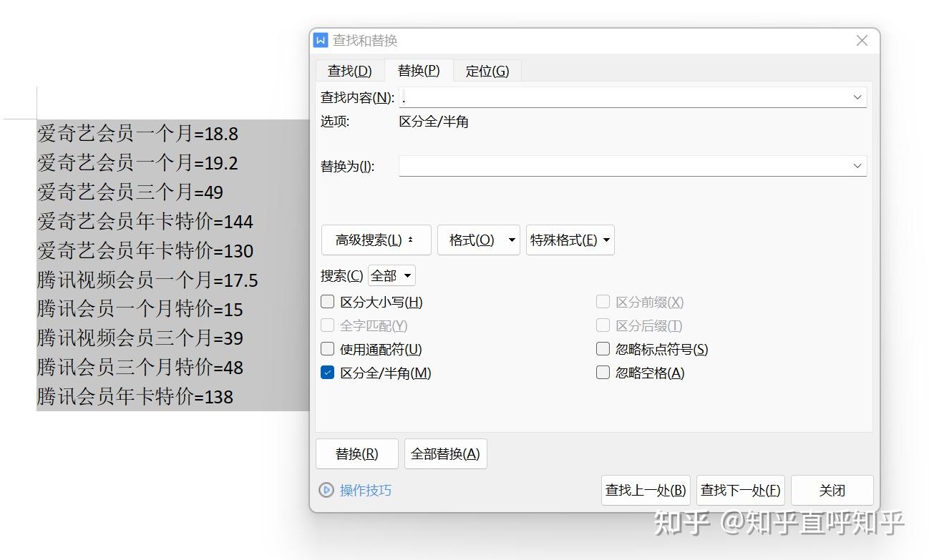Toggle the 全字匹配(Y) checkbox
The width and height of the screenshot is (929, 560).
point(328,326)
